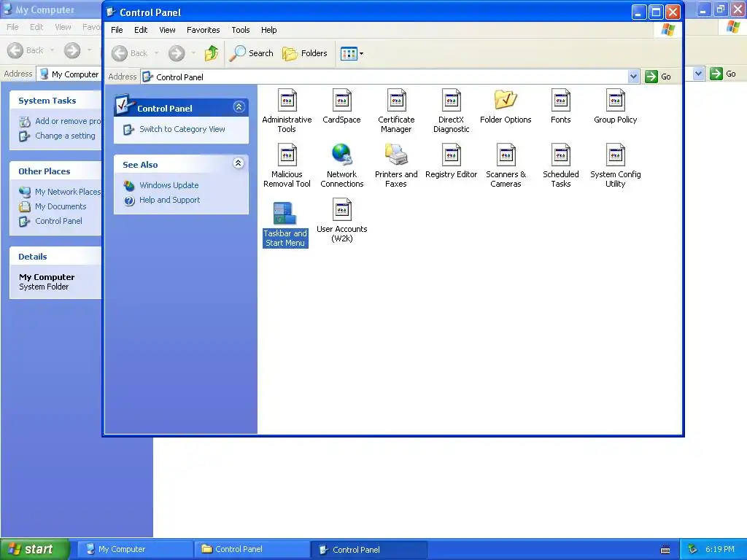Select Certificate Manager icon
Screen dimensions: 747x560
[x=396, y=111]
